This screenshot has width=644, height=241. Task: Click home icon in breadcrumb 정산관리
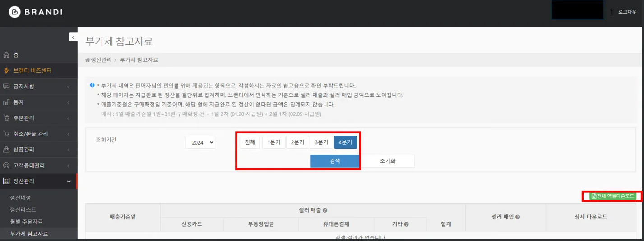88,60
